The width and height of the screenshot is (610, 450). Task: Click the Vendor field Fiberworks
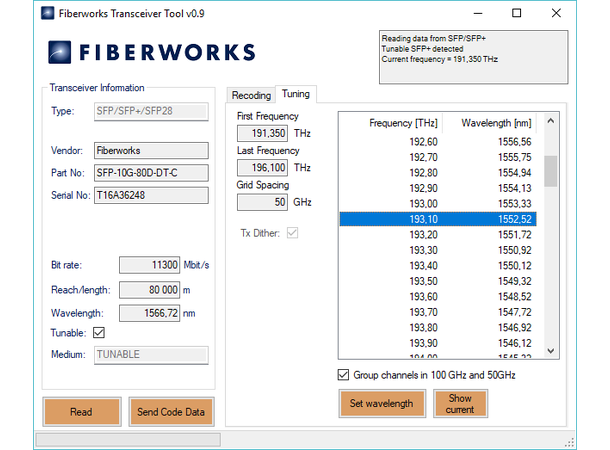click(151, 151)
